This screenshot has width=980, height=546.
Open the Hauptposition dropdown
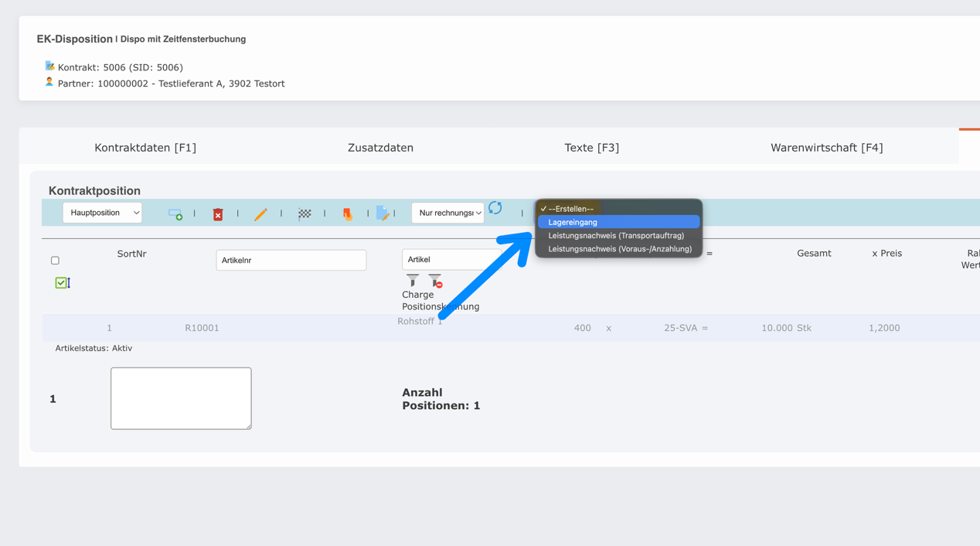[x=102, y=212]
